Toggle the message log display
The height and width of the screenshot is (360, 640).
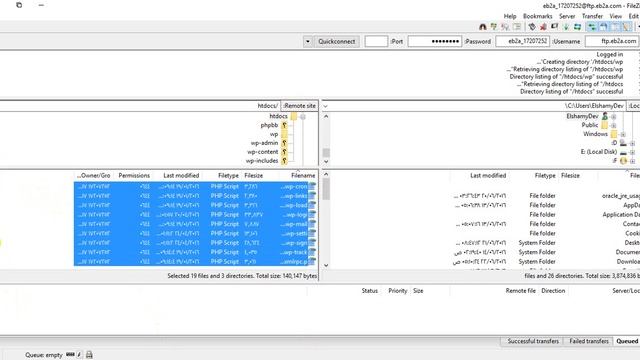627,27
